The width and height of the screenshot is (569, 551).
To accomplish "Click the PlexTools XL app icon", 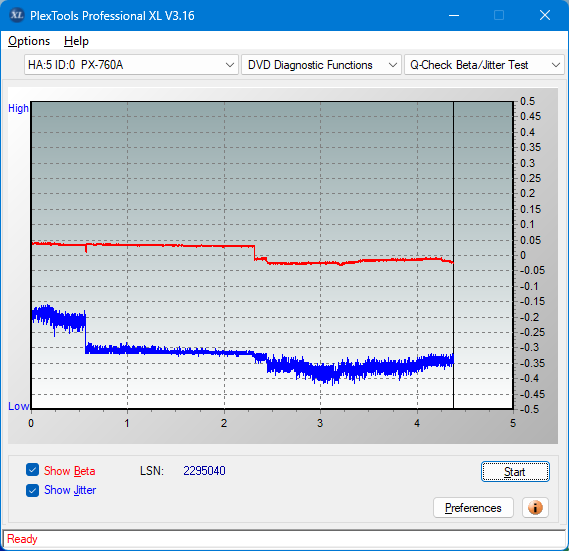I will (x=16, y=15).
